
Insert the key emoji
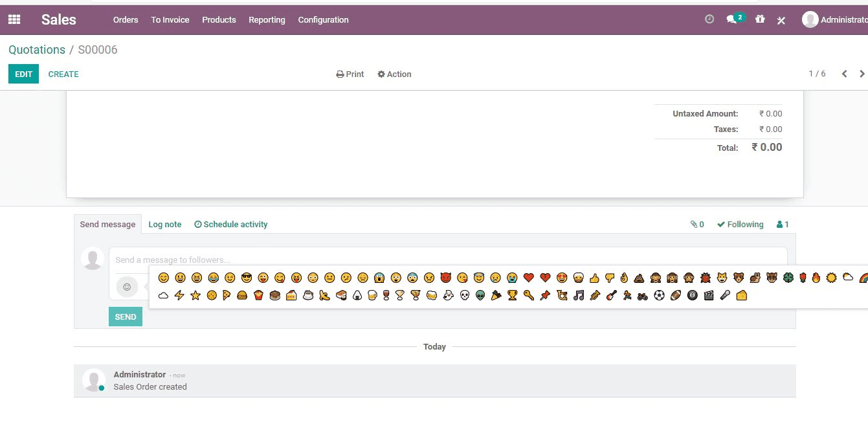pyautogui.click(x=529, y=295)
